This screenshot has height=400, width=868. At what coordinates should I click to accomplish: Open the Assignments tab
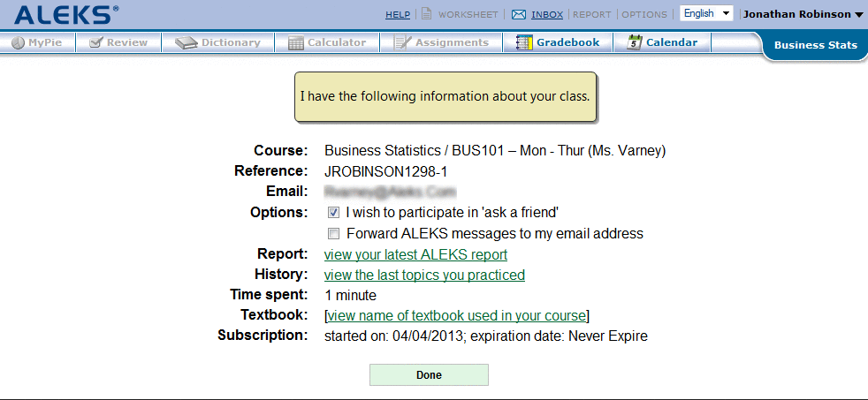[441, 42]
